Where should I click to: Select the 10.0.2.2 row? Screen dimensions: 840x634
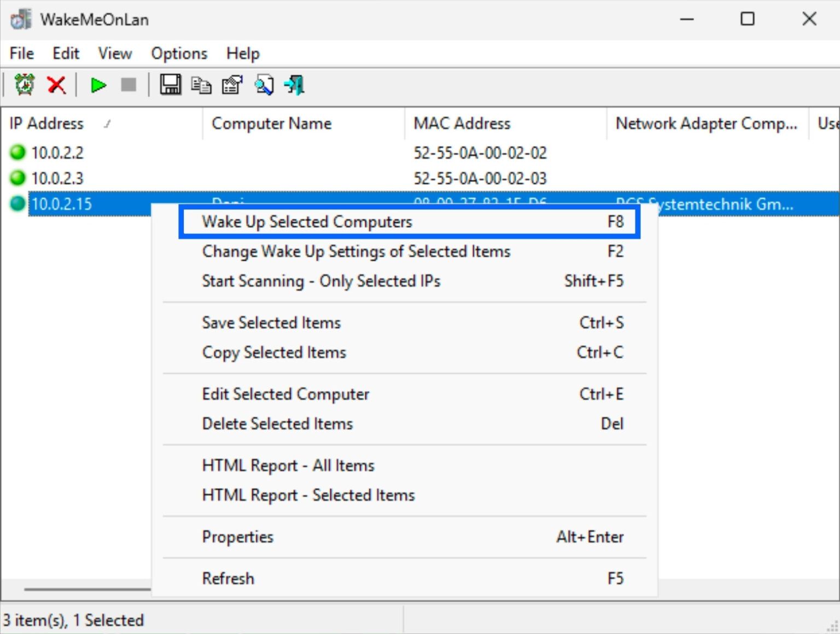pyautogui.click(x=57, y=153)
